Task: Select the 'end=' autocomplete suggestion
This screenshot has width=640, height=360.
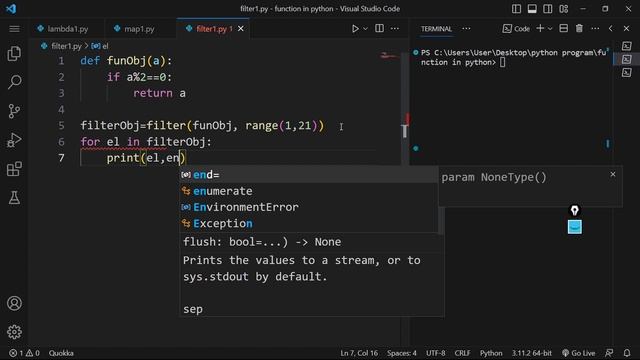Action: [x=309, y=175]
